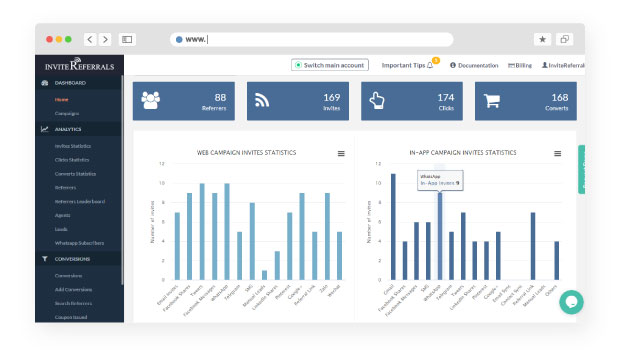Open Conversions item under Conversions section

[68, 276]
